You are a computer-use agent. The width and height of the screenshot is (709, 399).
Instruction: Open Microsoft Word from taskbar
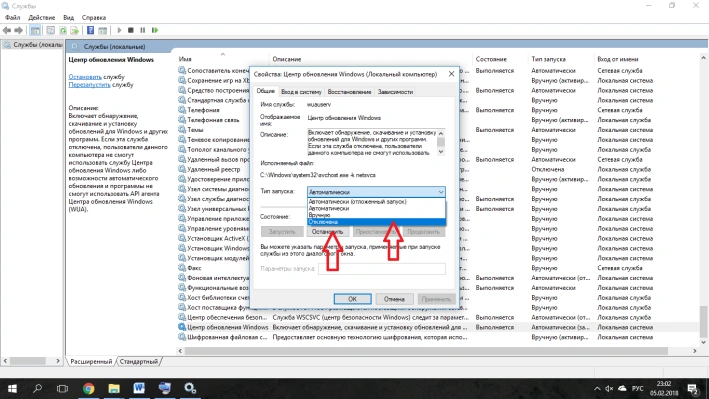coord(139,389)
